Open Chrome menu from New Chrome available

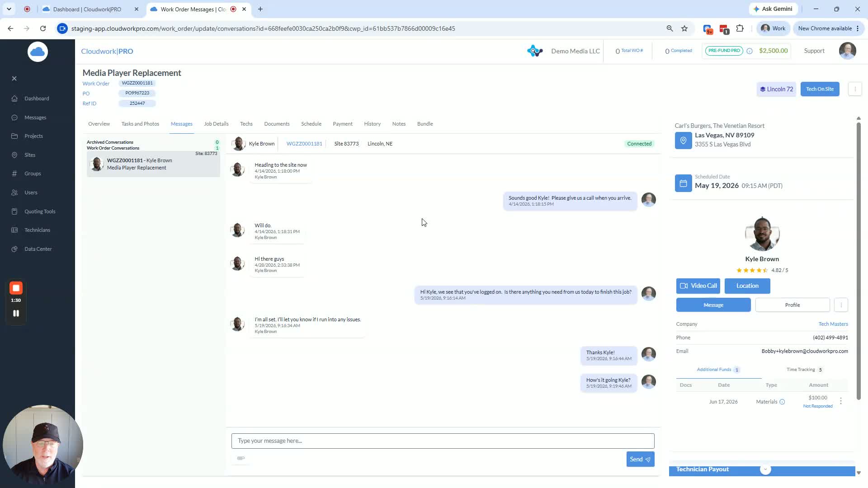(829, 28)
